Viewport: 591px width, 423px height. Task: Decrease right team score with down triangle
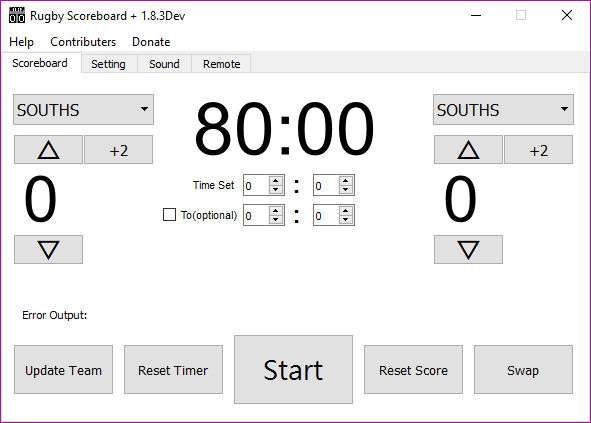(468, 250)
